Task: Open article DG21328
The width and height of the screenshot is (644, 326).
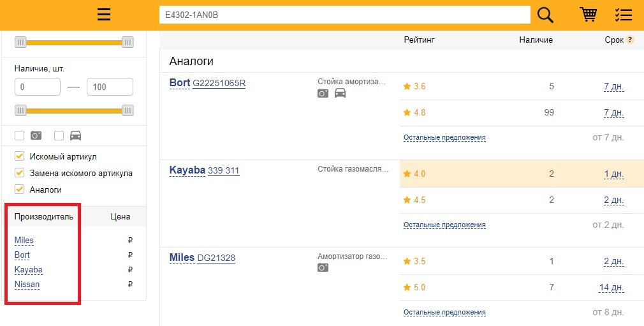Action: coord(216,258)
